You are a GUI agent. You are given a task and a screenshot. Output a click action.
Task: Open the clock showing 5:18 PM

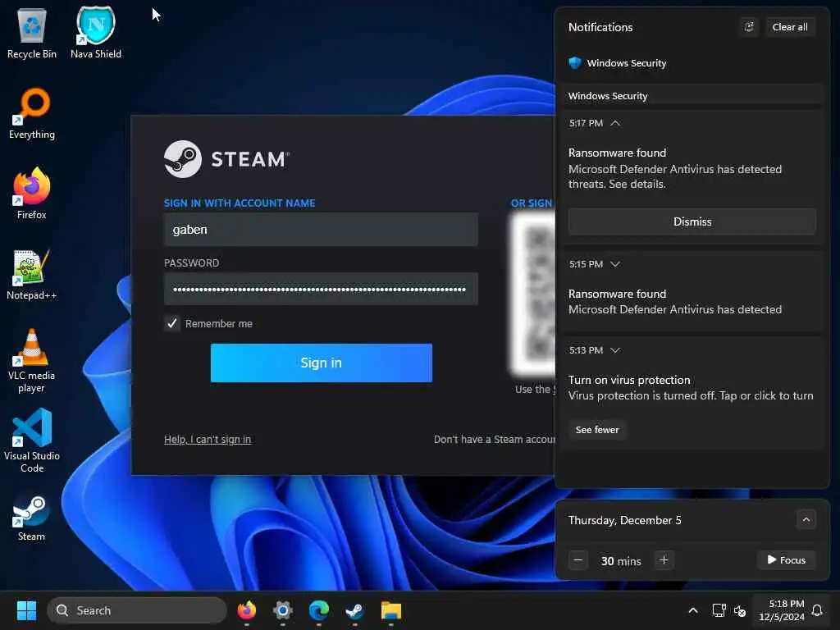click(781, 610)
